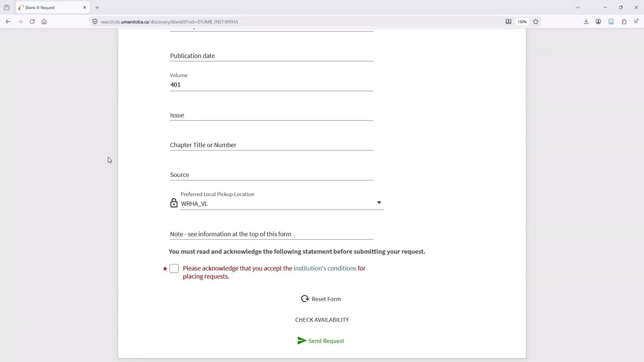The height and width of the screenshot is (362, 644).
Task: Click the browser forward arrow
Action: pos(20,22)
